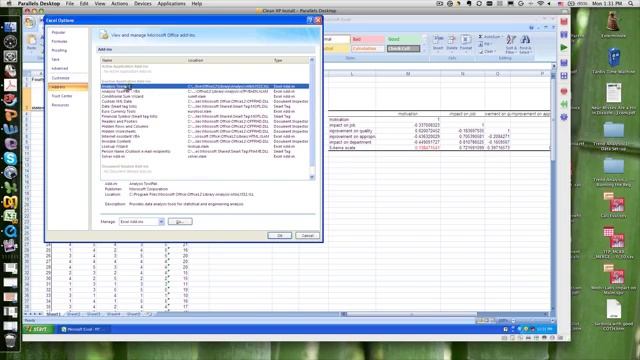
Task: Click Cancel in Excel Options dialog
Action: [307, 236]
